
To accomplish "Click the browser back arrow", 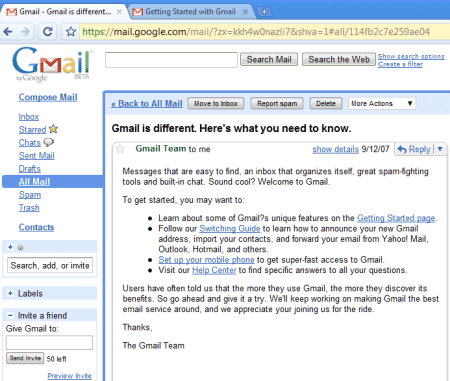I will (x=8, y=32).
